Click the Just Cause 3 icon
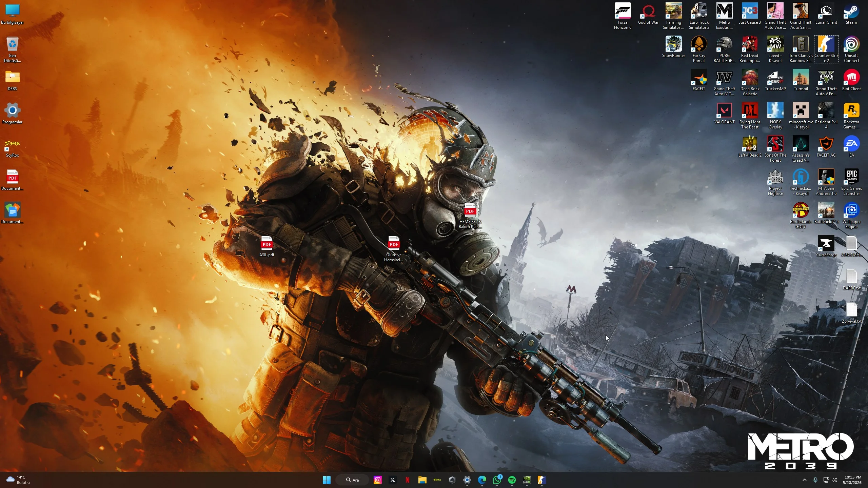868x488 pixels. pyautogui.click(x=750, y=14)
